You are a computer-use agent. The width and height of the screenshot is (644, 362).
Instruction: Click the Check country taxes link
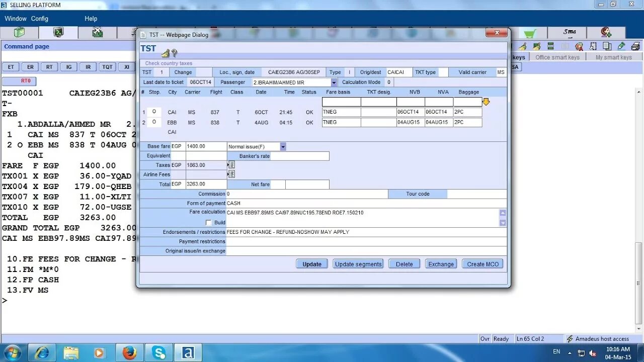(169, 63)
